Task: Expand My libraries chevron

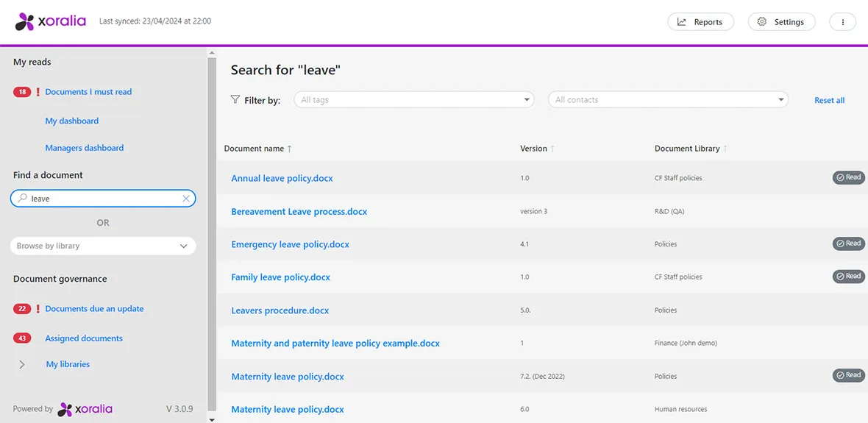Action: pos(22,364)
